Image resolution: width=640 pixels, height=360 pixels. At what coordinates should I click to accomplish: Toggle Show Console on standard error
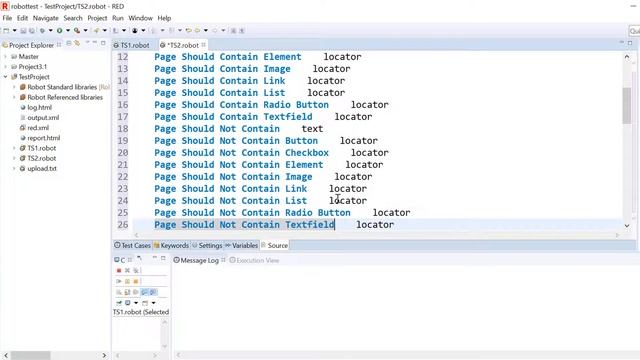153,292
